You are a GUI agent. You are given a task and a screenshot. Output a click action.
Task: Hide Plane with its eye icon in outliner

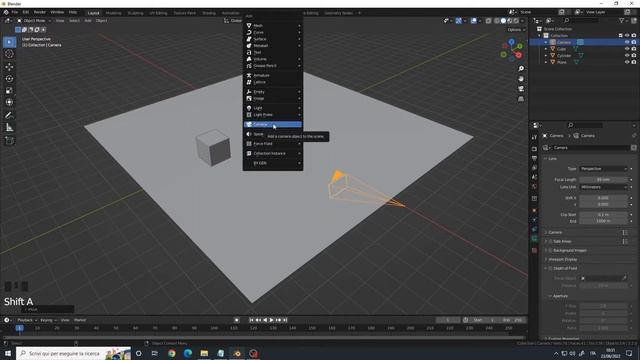tap(627, 62)
